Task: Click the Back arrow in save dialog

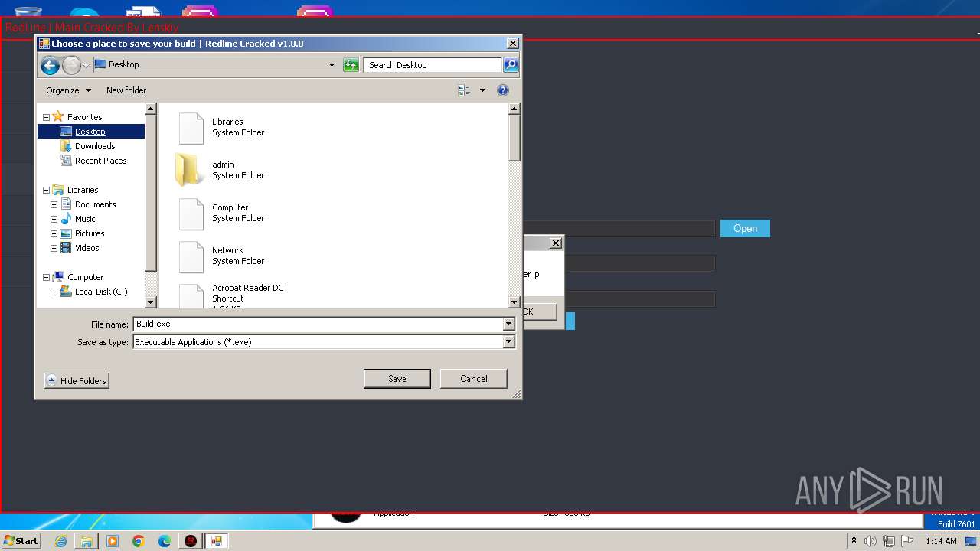Action: tap(50, 65)
